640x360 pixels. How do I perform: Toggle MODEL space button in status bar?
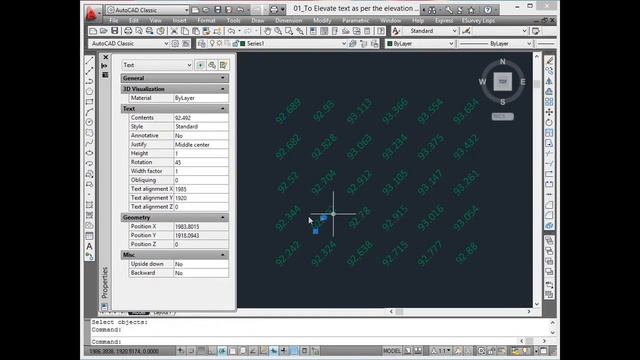tap(392, 351)
